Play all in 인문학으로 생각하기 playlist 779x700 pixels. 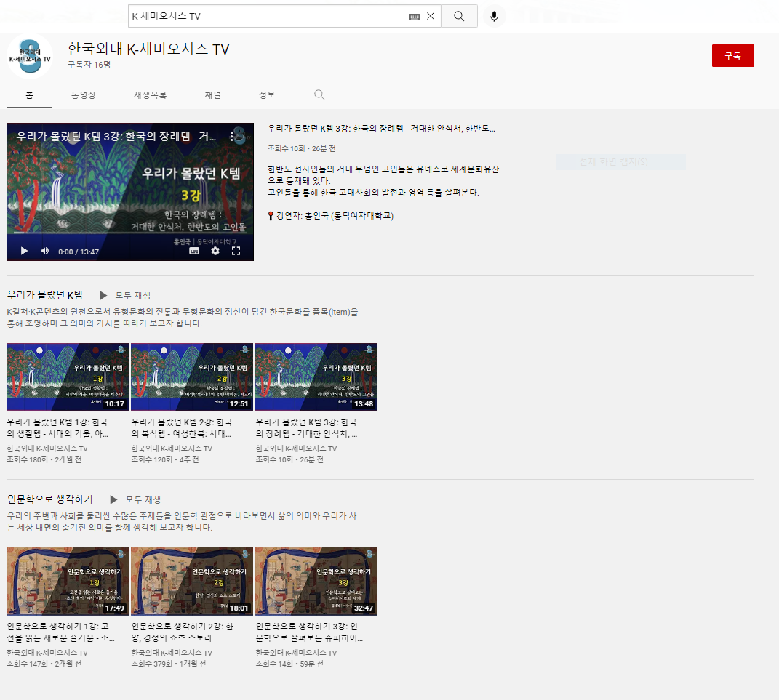click(135, 499)
